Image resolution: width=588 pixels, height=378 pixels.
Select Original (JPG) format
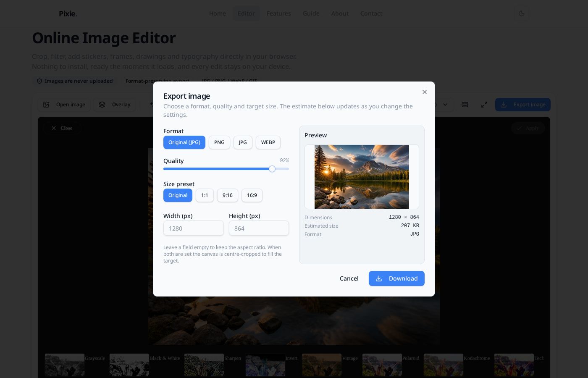(184, 142)
